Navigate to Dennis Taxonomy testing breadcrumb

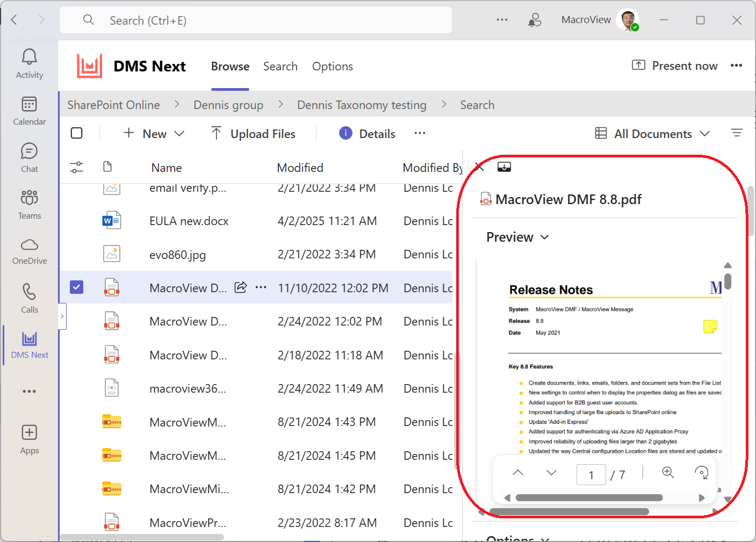(x=362, y=105)
